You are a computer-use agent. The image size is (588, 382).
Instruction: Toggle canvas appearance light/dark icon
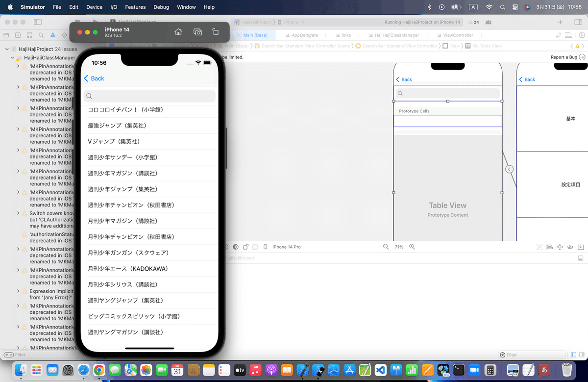click(x=236, y=247)
